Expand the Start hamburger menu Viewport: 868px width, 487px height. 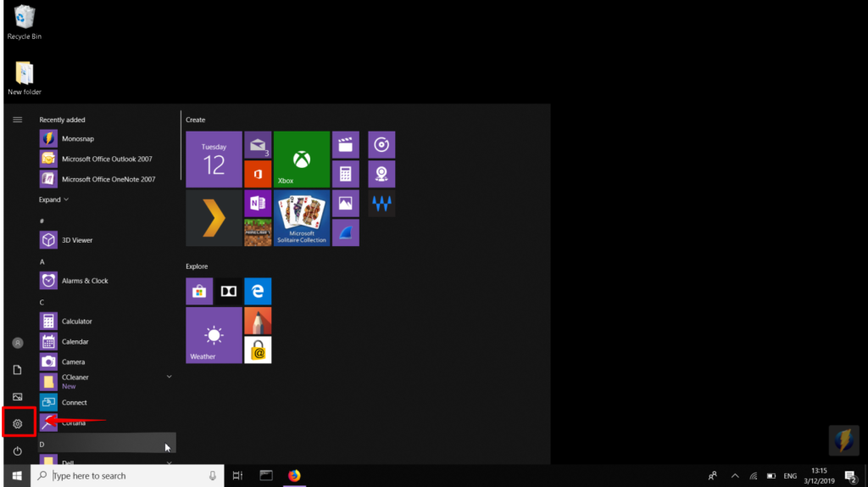[18, 120]
